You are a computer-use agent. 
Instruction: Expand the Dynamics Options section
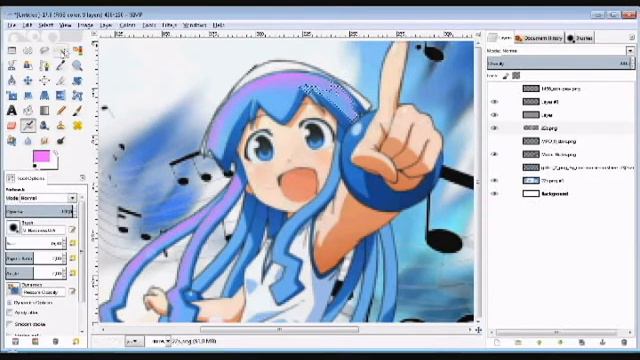coord(9,303)
